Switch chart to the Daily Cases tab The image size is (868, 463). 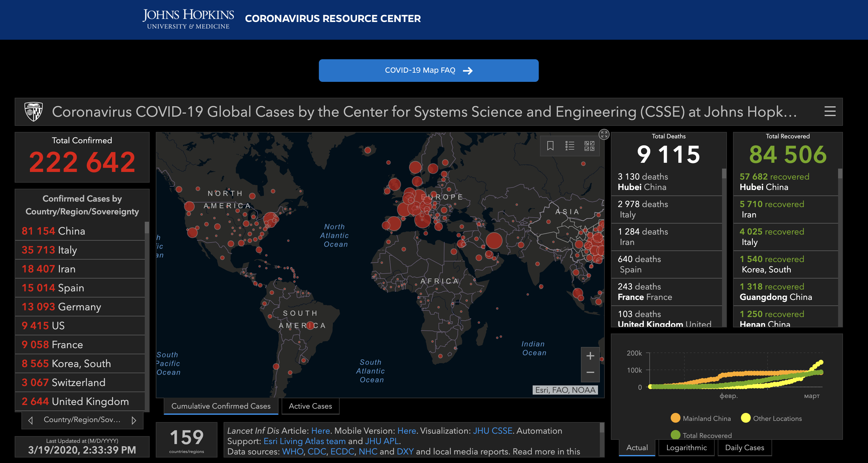pos(744,448)
